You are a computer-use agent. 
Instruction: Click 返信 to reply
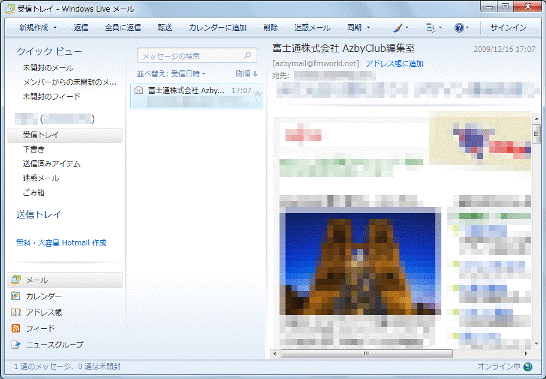[x=81, y=28]
